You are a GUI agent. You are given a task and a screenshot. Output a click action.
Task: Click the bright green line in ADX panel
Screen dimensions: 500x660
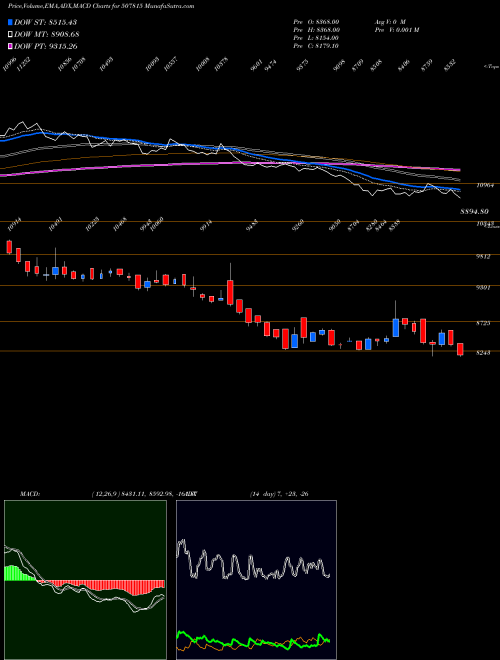(x=253, y=641)
